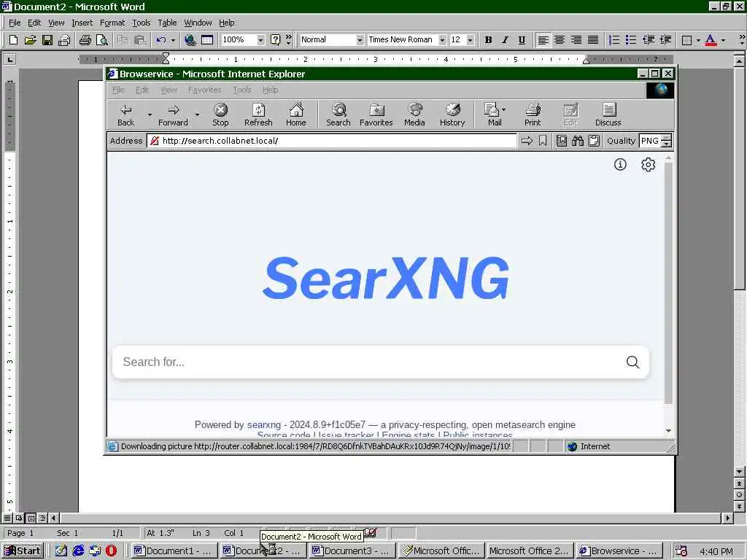Open the Search pane in Internet Explorer

pos(338,115)
